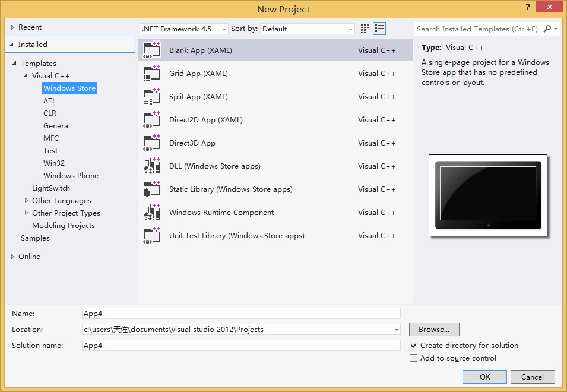The height and width of the screenshot is (392, 567).
Task: Select Unit Test Library (Windows Store apps) name
Action: click(237, 235)
